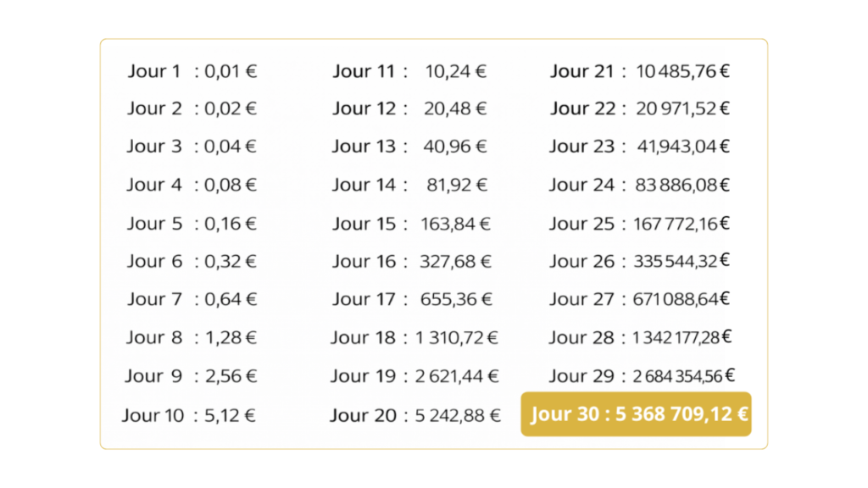The height and width of the screenshot is (488, 868).
Task: Select the 41,943,04 € value
Action: [683, 147]
